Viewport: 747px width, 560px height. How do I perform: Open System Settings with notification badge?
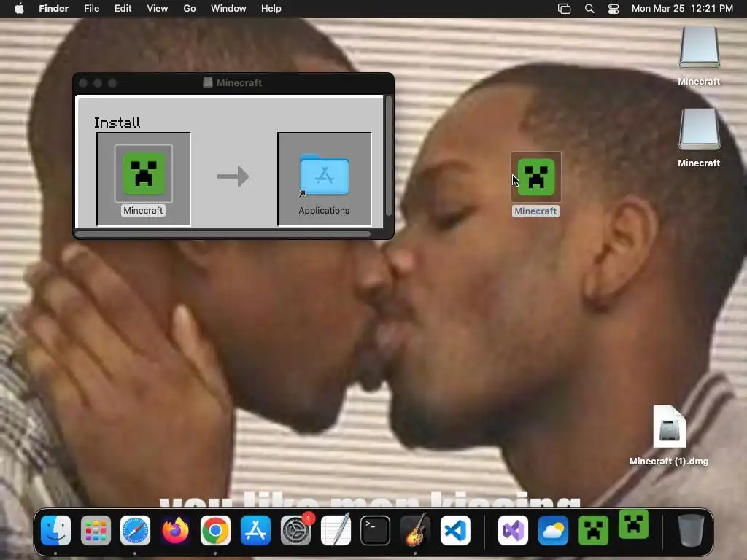coord(295,530)
